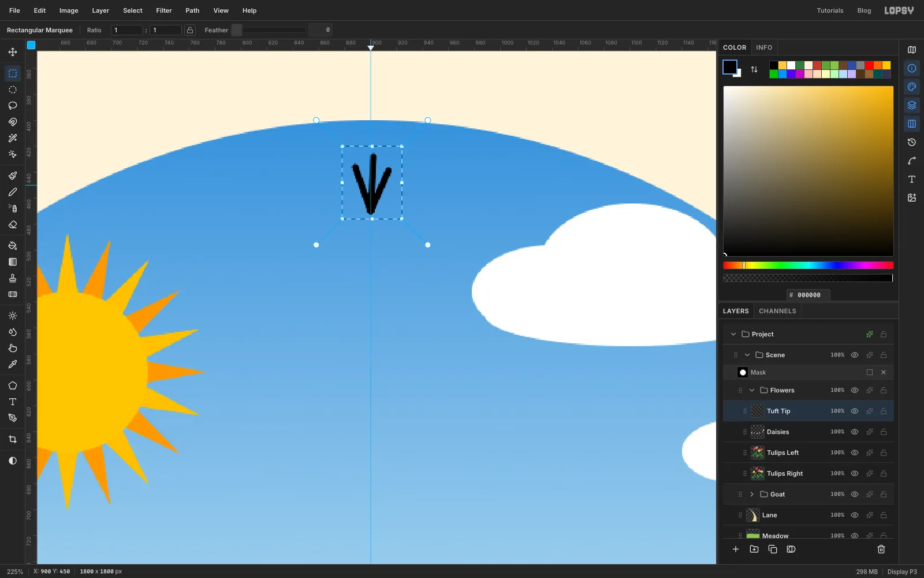Viewport: 924px width, 578px height.
Task: Open the Layer menu
Action: click(x=100, y=10)
